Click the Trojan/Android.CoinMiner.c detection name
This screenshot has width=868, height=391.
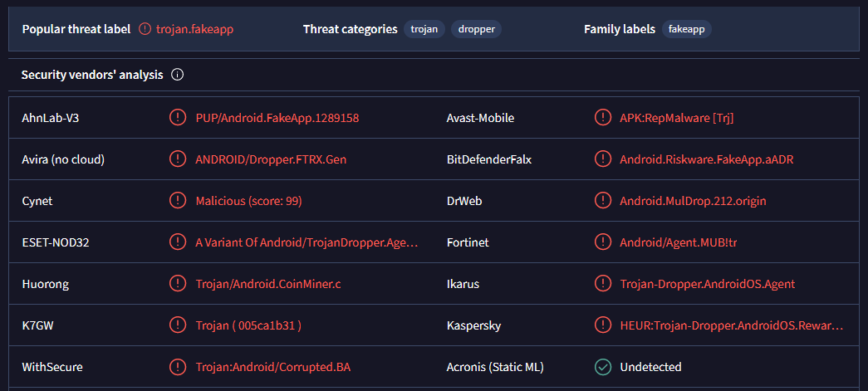268,284
